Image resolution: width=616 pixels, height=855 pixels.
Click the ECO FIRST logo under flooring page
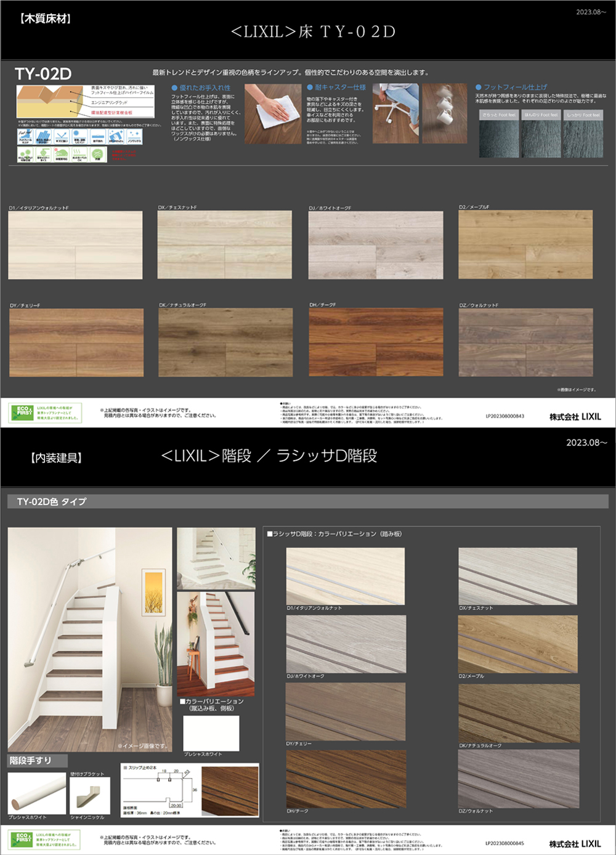44,413
